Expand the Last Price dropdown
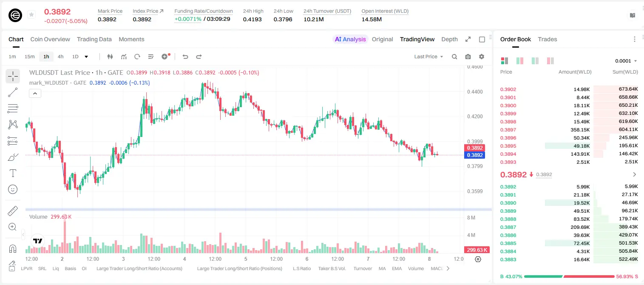This screenshot has width=644, height=285. (429, 57)
